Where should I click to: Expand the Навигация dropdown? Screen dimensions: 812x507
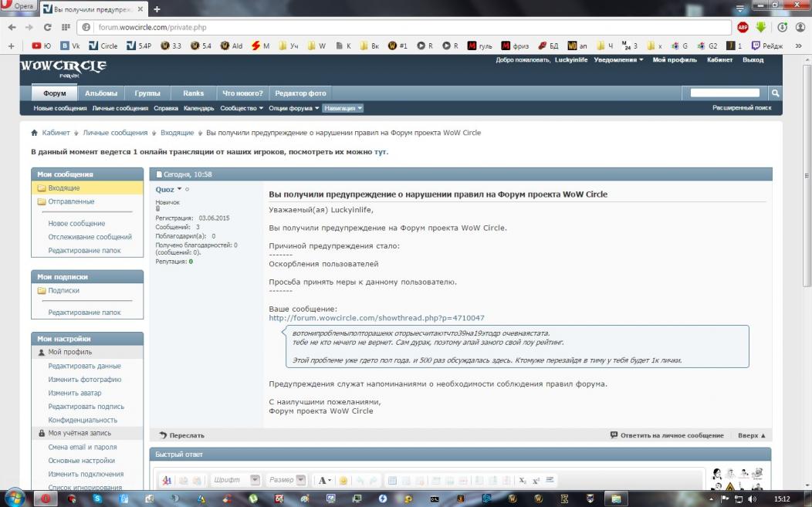point(343,108)
